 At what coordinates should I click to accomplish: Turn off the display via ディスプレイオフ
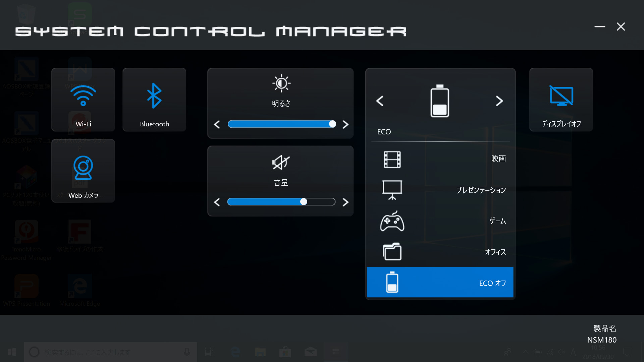[561, 100]
